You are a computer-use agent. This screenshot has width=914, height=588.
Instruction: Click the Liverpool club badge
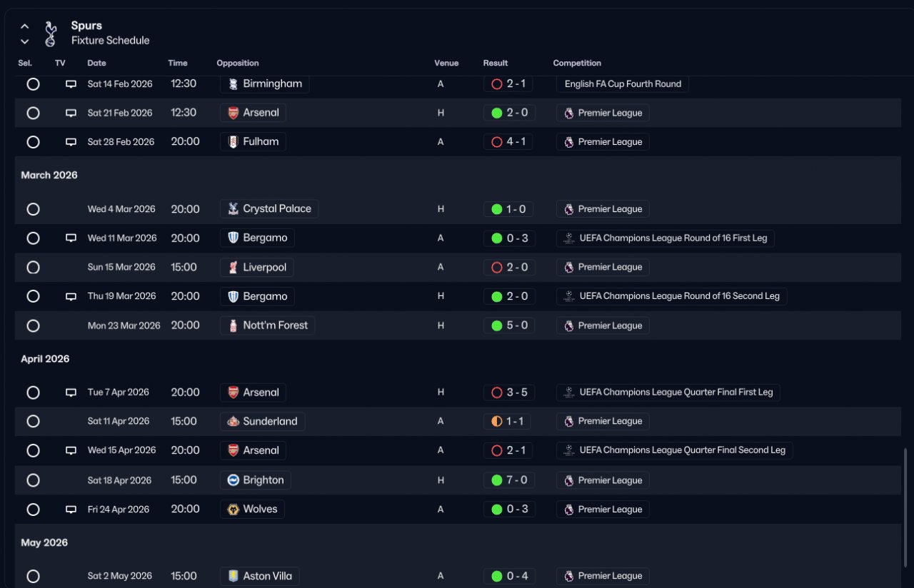(233, 268)
